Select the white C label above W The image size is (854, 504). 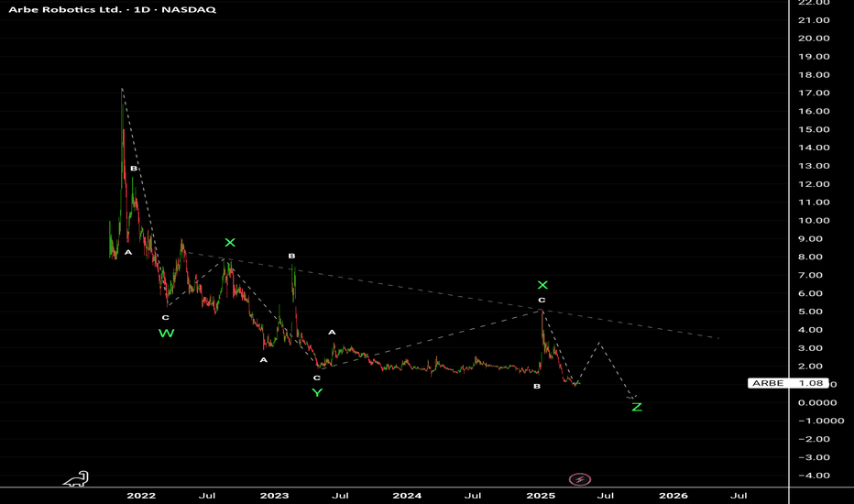(166, 318)
